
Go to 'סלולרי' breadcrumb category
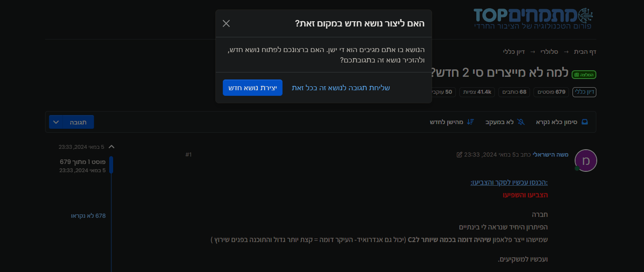click(x=549, y=52)
